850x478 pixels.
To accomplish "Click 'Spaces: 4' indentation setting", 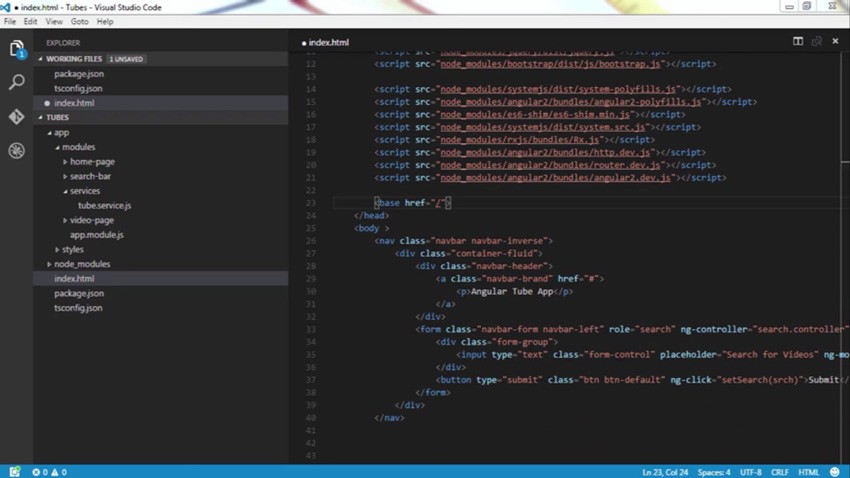I will pos(714,472).
